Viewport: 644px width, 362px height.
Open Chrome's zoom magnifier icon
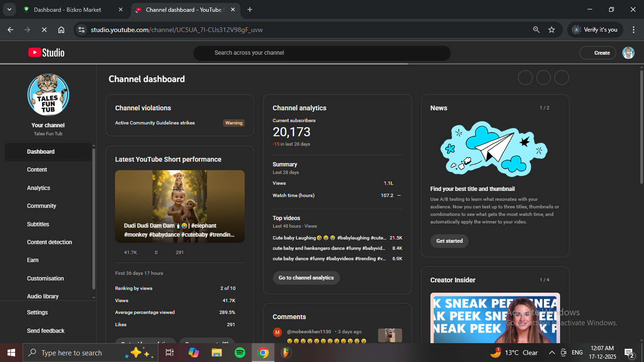coord(536,30)
